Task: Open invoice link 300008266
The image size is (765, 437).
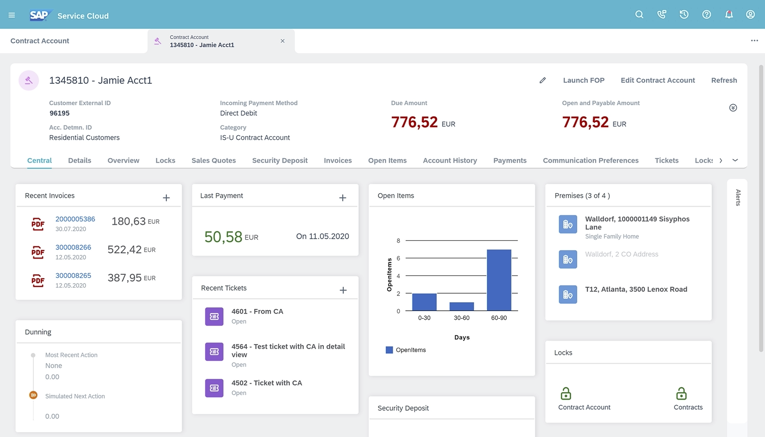Action: click(x=73, y=247)
